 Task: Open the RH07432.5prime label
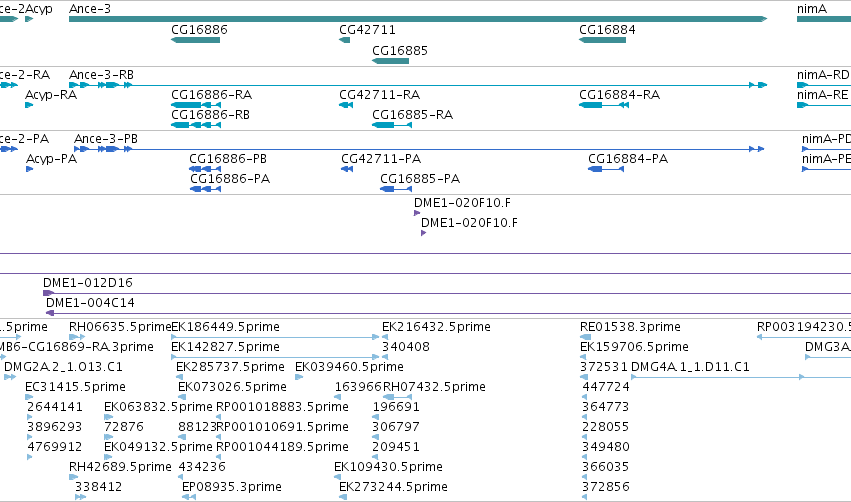pyautogui.click(x=434, y=387)
